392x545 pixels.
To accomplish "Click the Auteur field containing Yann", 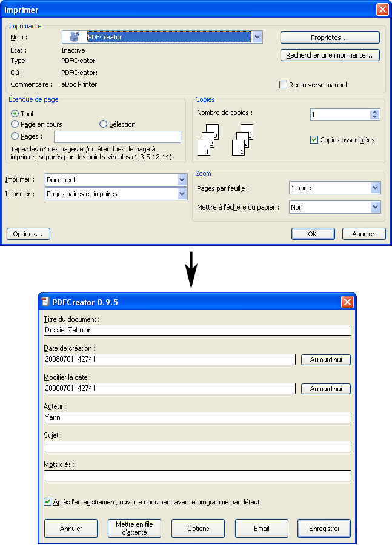I will click(198, 417).
